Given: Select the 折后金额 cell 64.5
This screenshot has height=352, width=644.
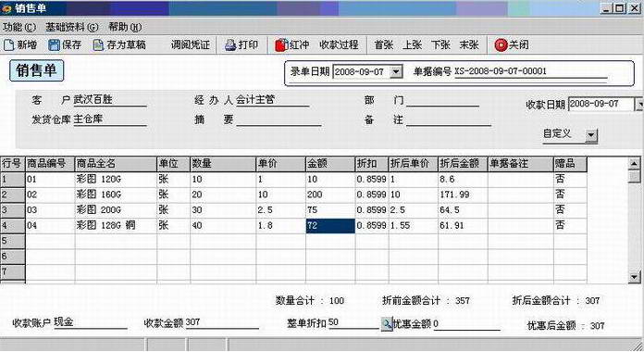Looking at the screenshot, I should coord(463,210).
